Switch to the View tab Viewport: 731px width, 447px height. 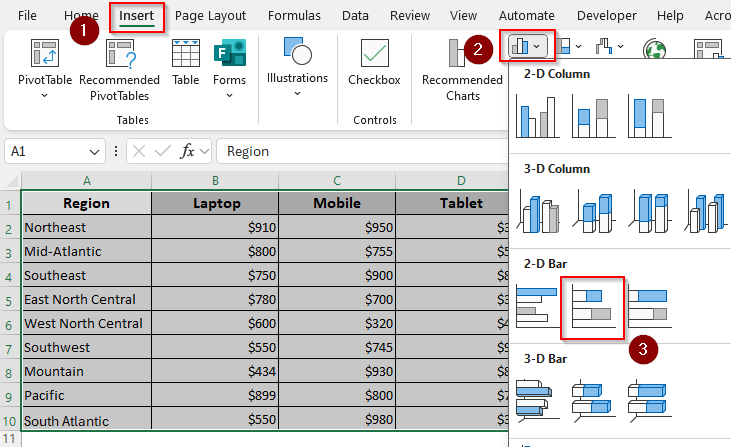click(x=463, y=16)
